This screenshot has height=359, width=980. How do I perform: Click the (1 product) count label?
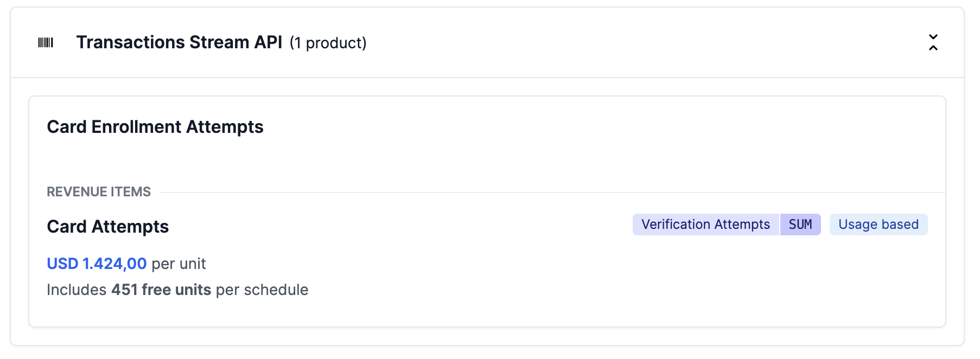[x=328, y=43]
